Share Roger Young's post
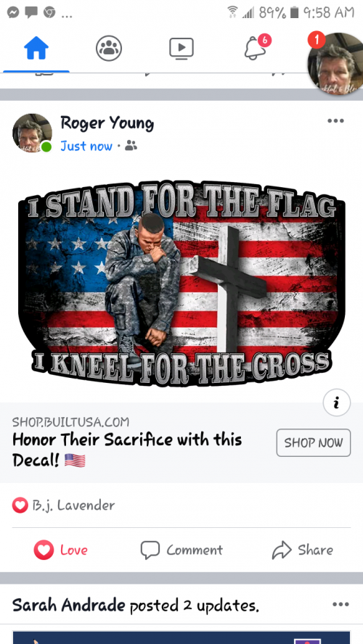363x644 pixels. [303, 550]
